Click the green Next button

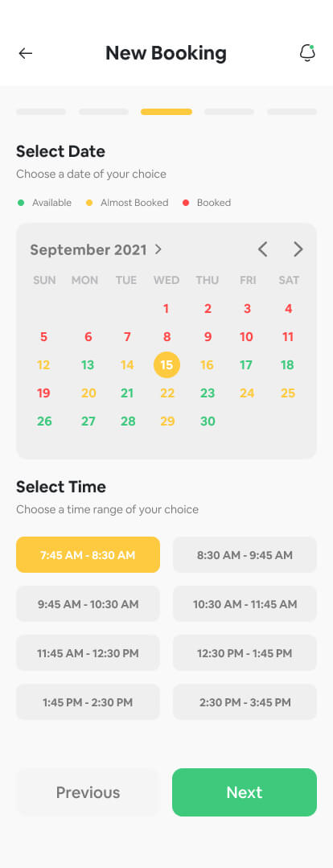[x=245, y=792]
